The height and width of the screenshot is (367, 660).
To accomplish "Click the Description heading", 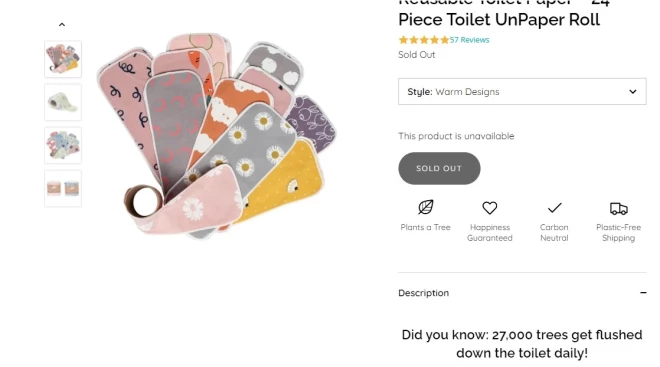I will click(x=423, y=293).
